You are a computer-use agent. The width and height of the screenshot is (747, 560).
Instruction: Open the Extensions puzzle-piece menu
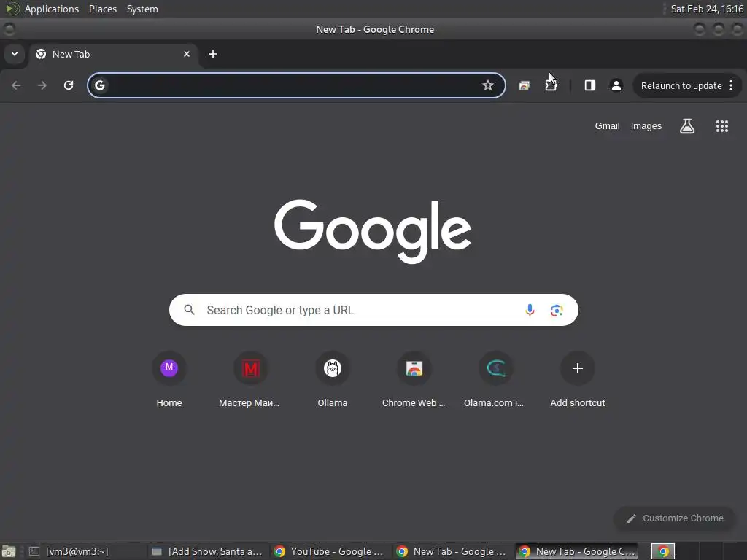pyautogui.click(x=551, y=85)
